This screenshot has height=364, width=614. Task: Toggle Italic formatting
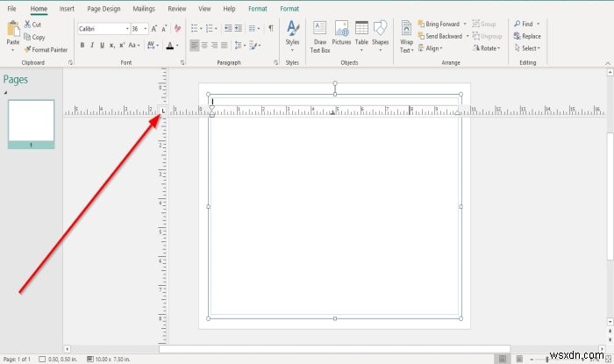click(x=92, y=46)
